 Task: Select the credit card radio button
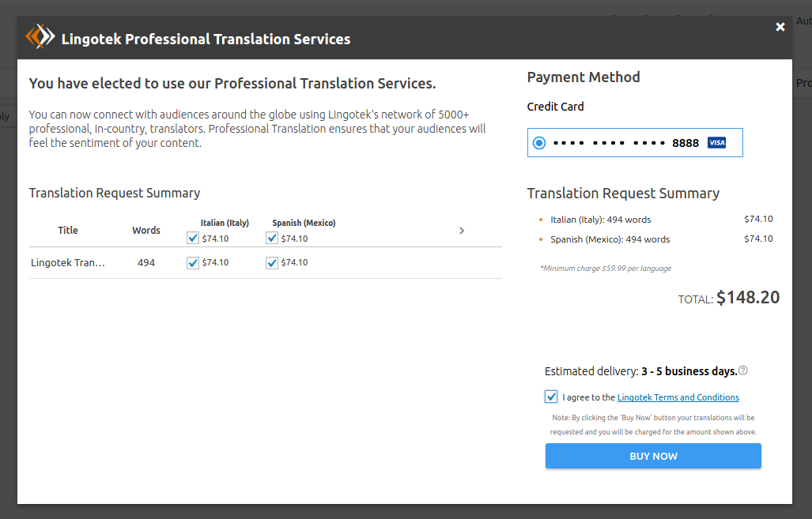(539, 143)
